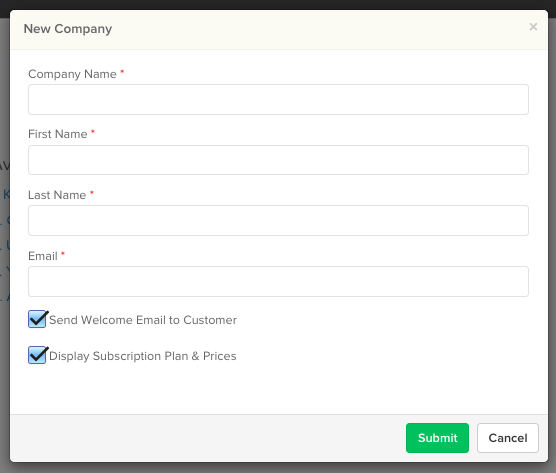This screenshot has height=473, width=556.
Task: Click the Email label text
Action: [43, 256]
